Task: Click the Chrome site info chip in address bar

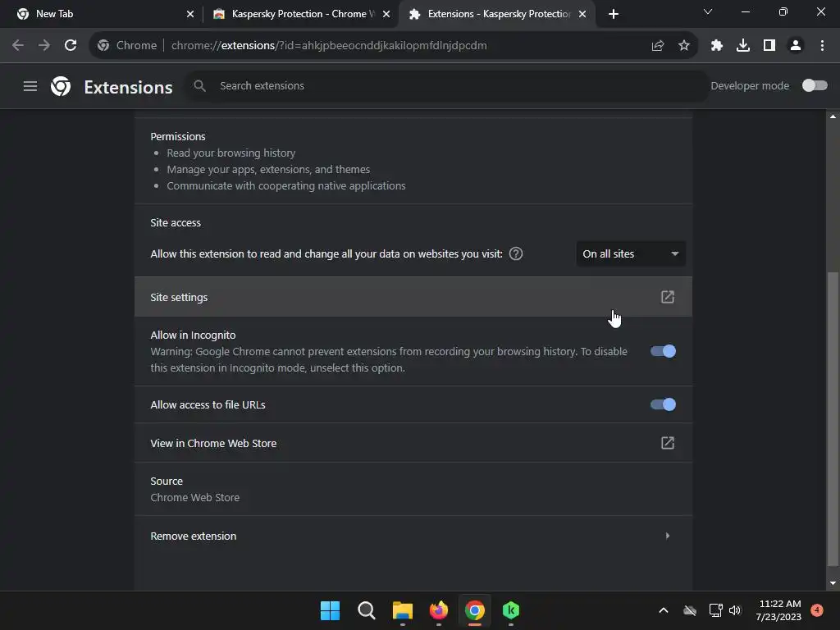Action: (127, 46)
